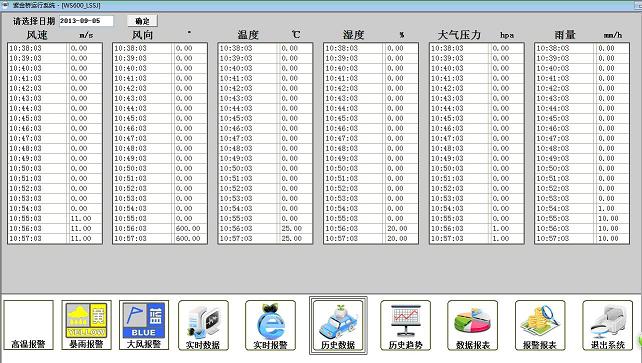The height and width of the screenshot is (363, 642).
Task: Click the 10:56:03 row in 温度 table
Action: (x=265, y=228)
